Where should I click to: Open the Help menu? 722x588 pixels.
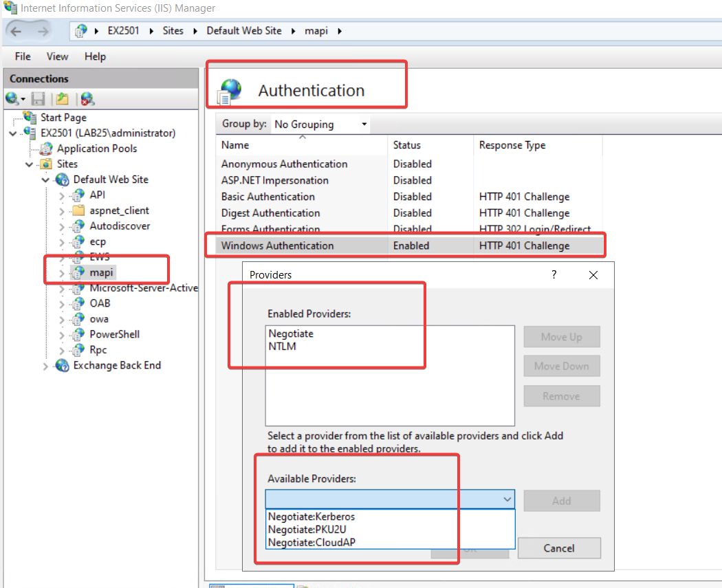click(x=95, y=56)
